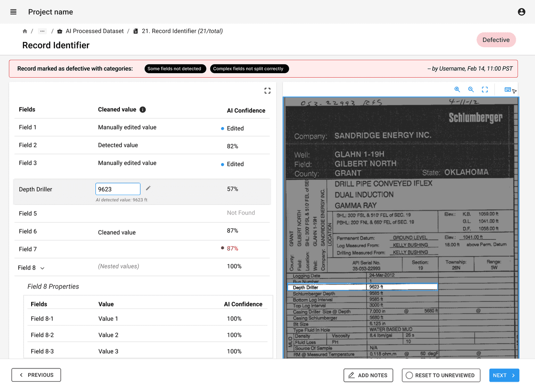The image size is (535, 392).
Task: Select the Field 2 'Detected value'
Action: 118,145
